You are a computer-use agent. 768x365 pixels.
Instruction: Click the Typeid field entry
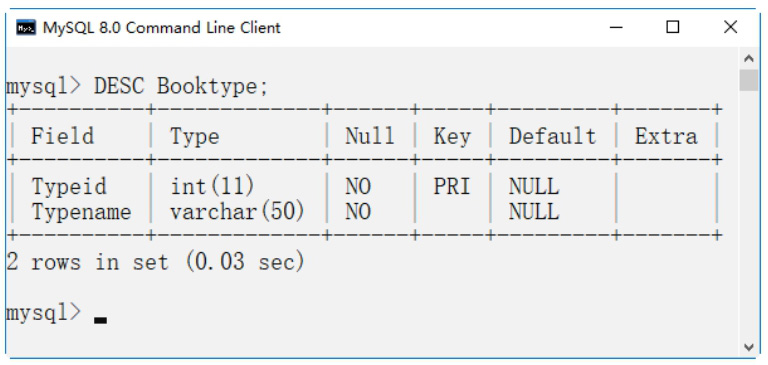pyautogui.click(x=69, y=187)
